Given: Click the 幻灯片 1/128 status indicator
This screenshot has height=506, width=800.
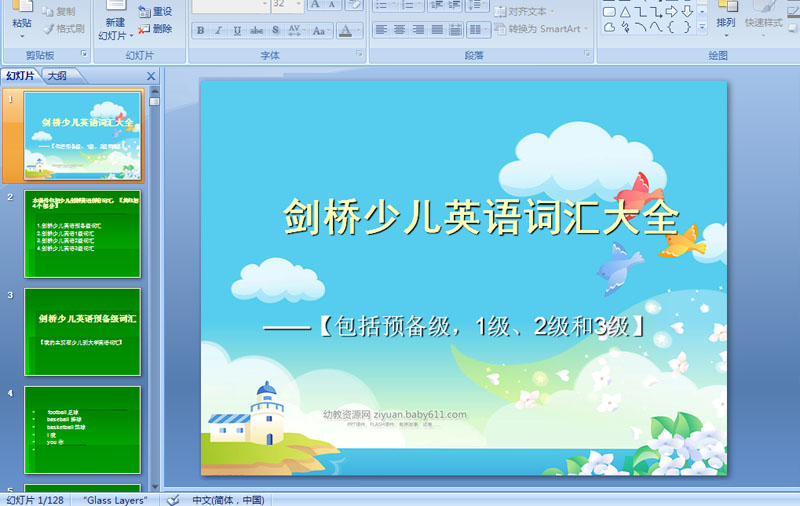Looking at the screenshot, I should tap(35, 500).
